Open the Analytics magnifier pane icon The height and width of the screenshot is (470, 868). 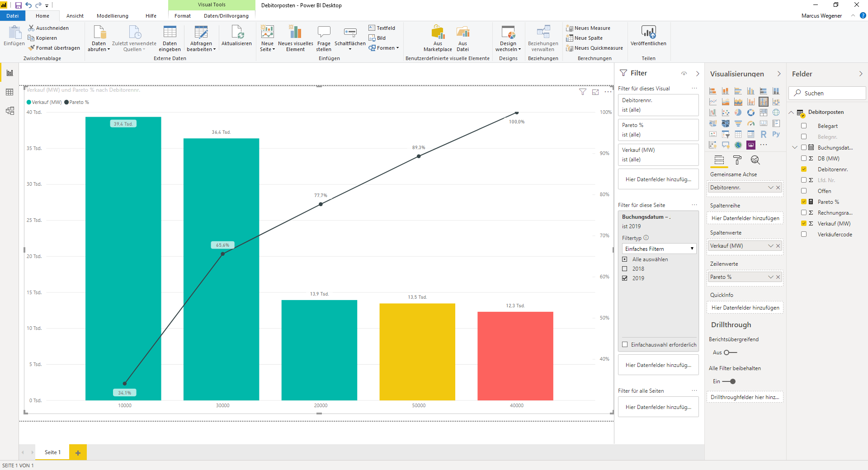pos(755,160)
